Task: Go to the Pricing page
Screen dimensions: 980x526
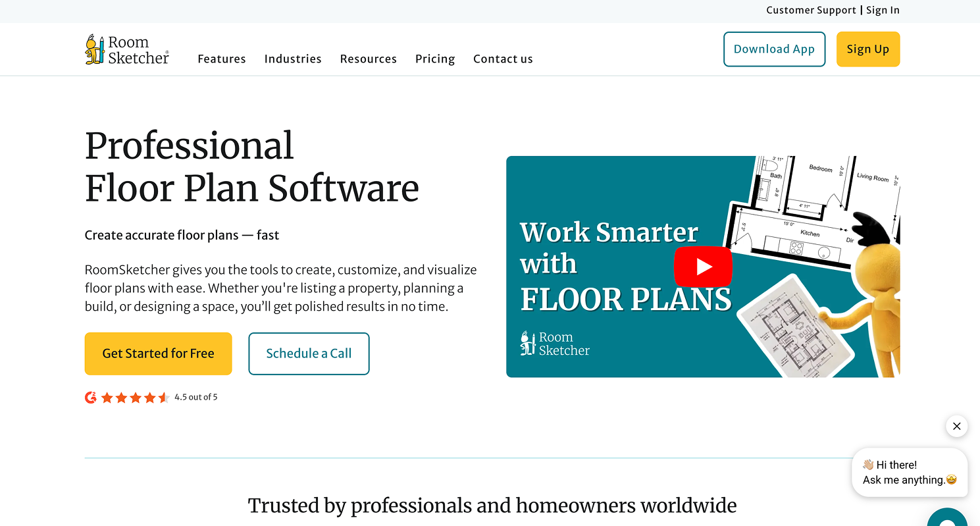Action: tap(435, 59)
